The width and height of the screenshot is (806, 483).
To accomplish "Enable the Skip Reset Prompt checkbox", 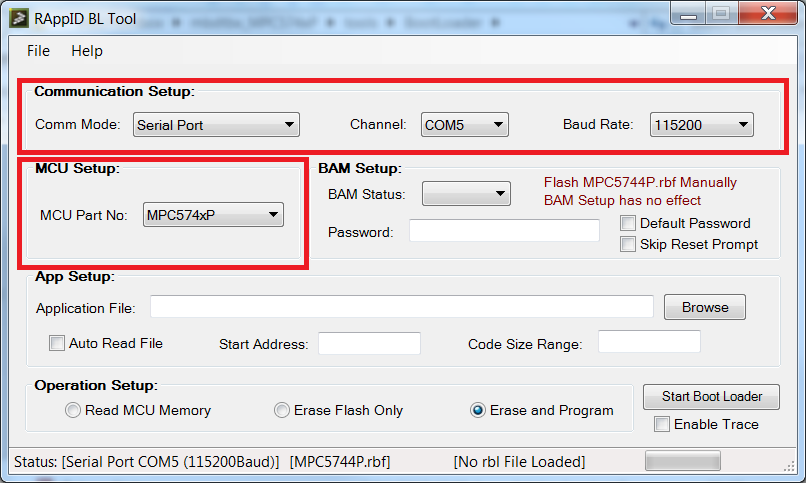I will click(x=628, y=244).
